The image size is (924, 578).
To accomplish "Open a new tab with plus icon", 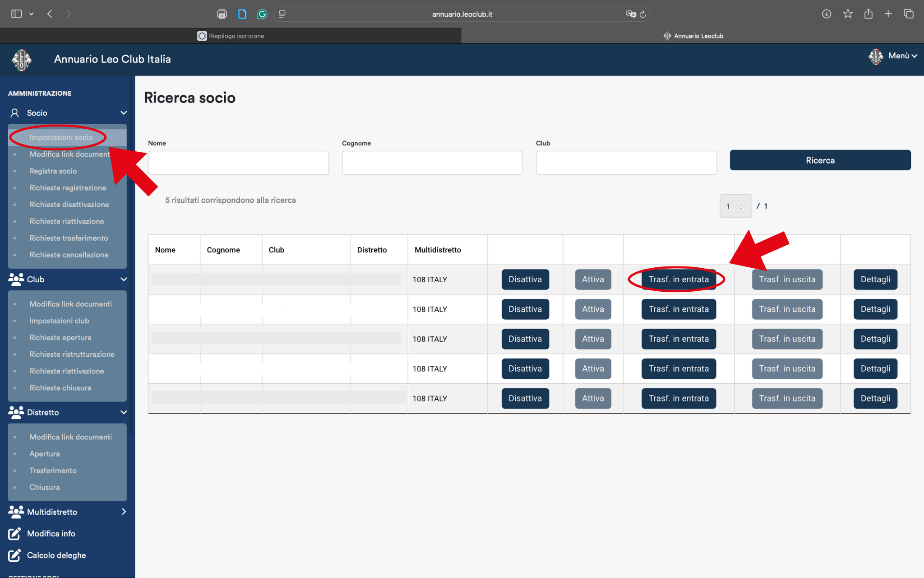I will 888,14.
